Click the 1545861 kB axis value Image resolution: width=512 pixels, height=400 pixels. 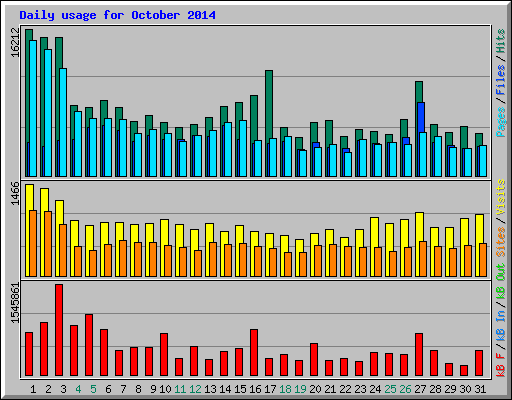click(15, 303)
